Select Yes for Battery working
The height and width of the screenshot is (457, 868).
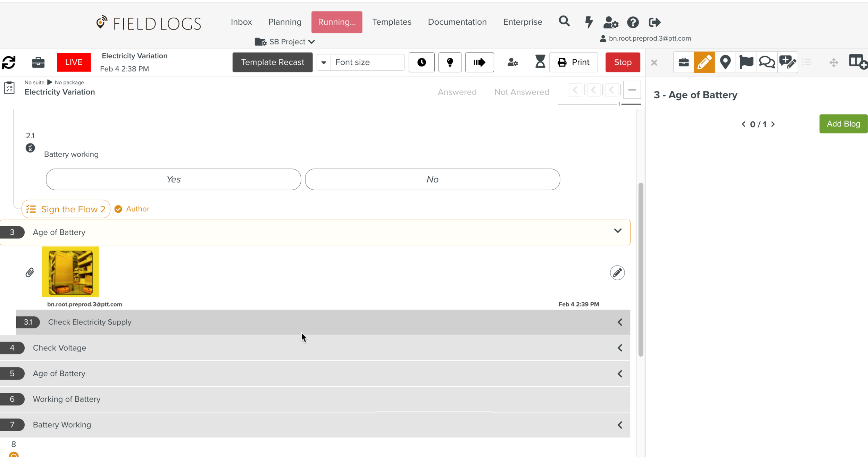tap(173, 179)
